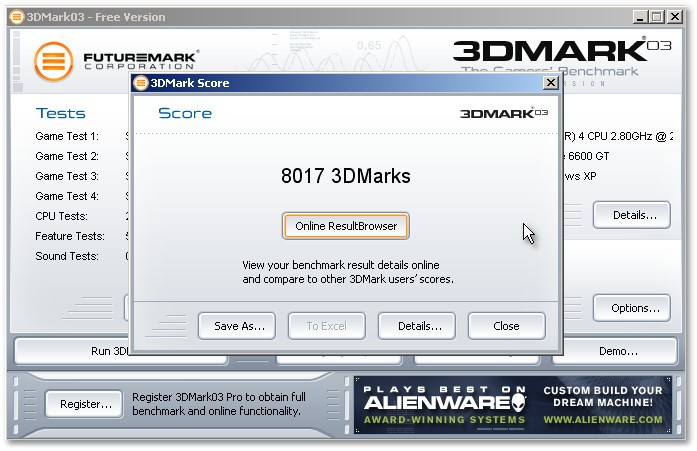697x451 pixels.
Task: Open Details in the score dialog
Action: point(417,326)
